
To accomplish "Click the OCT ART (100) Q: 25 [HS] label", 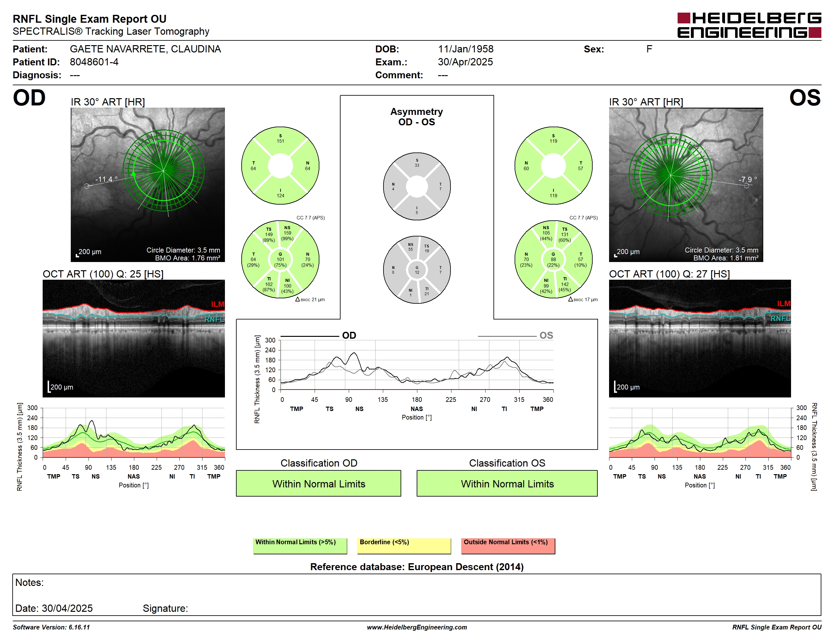I will [x=103, y=274].
